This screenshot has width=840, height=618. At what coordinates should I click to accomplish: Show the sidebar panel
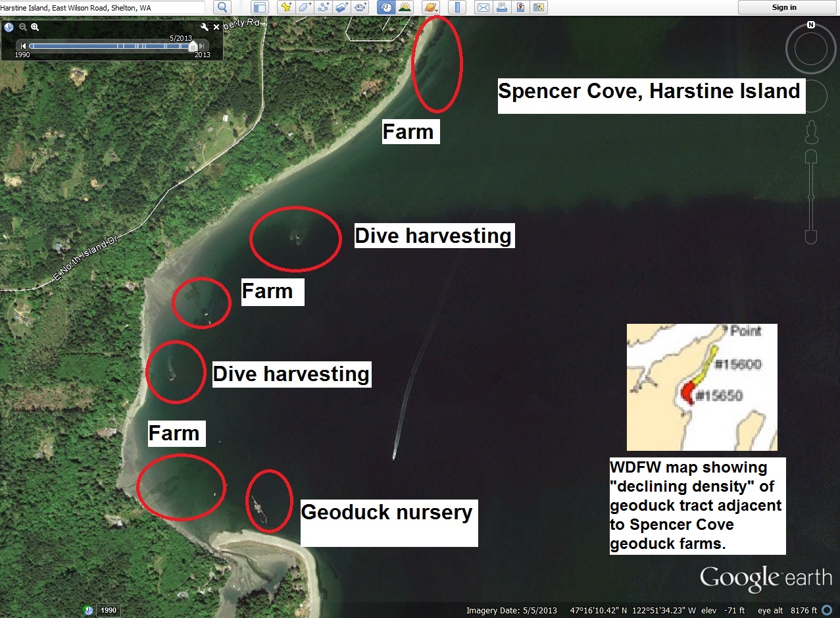[x=260, y=8]
